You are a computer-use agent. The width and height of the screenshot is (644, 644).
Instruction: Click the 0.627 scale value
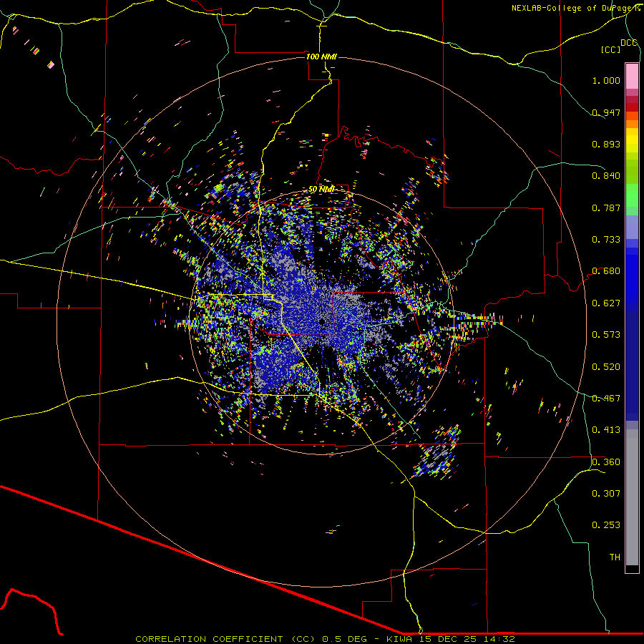606,303
